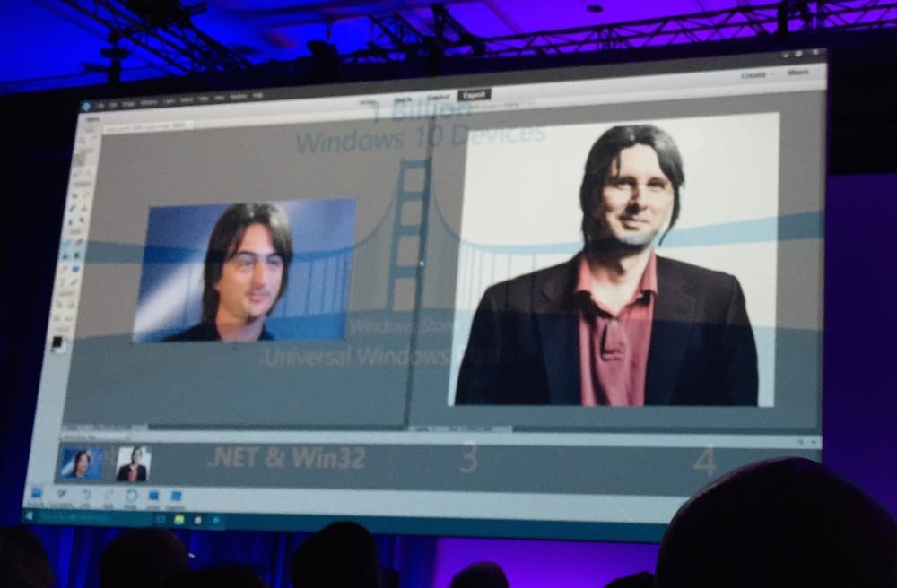The image size is (897, 588).
Task: Select the blue Custom Shape tool
Action: point(77,269)
